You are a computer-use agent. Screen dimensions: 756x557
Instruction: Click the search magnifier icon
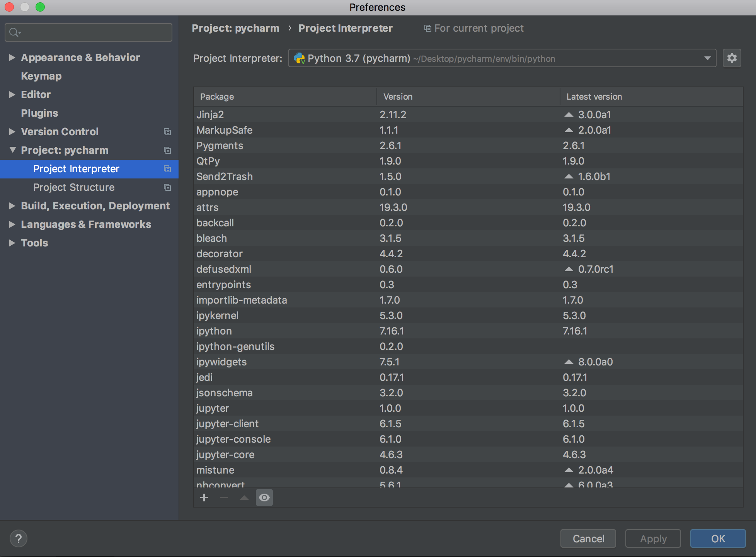click(15, 32)
